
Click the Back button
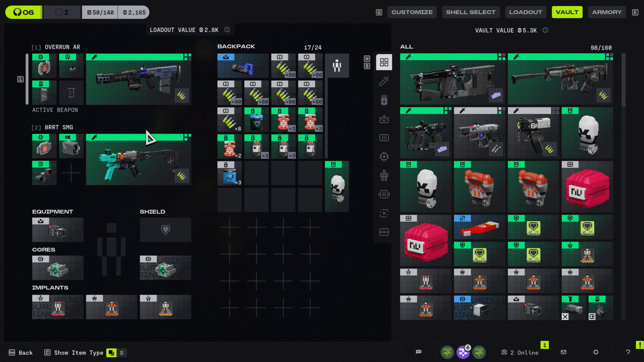(21, 353)
